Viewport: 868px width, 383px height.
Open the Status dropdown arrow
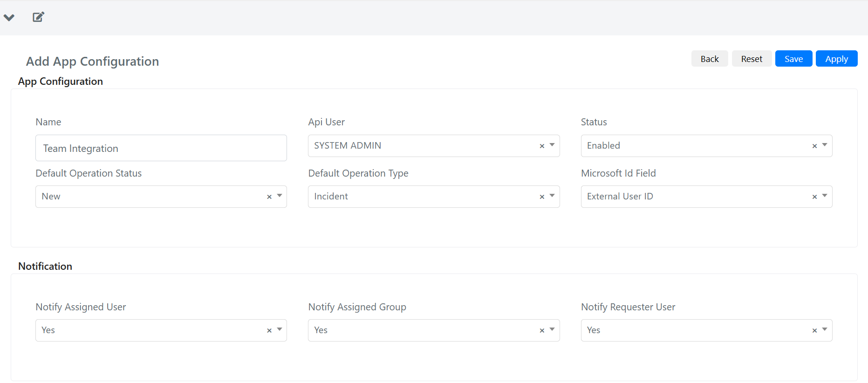point(825,145)
